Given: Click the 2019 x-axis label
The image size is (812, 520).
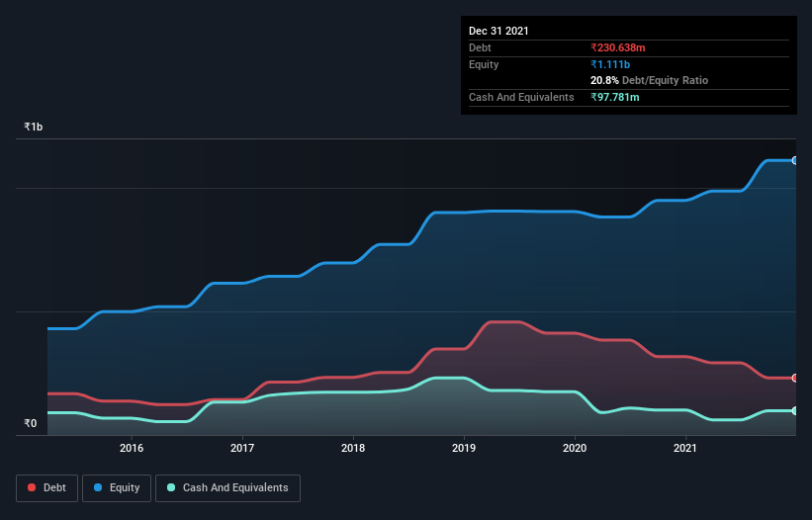Looking at the screenshot, I should (464, 448).
